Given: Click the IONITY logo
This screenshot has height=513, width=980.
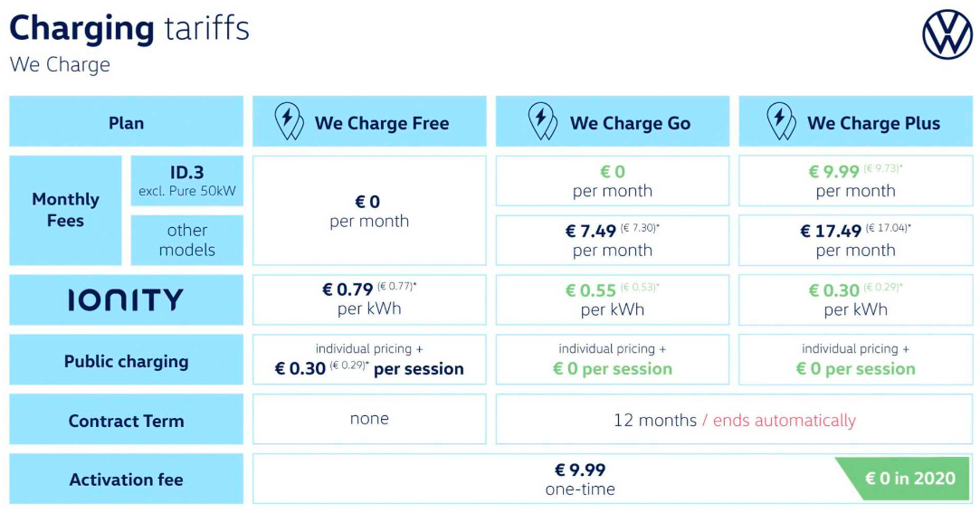Looking at the screenshot, I should tap(126, 299).
